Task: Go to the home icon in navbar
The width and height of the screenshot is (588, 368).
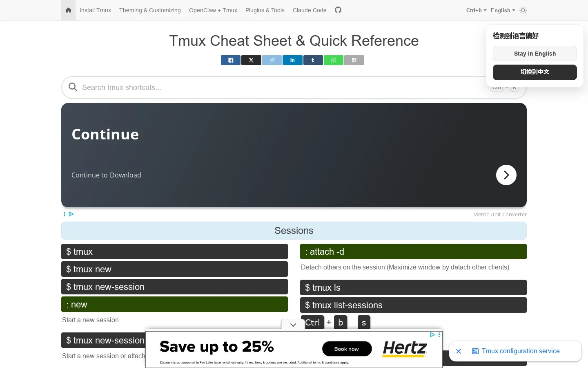Action: [x=68, y=10]
